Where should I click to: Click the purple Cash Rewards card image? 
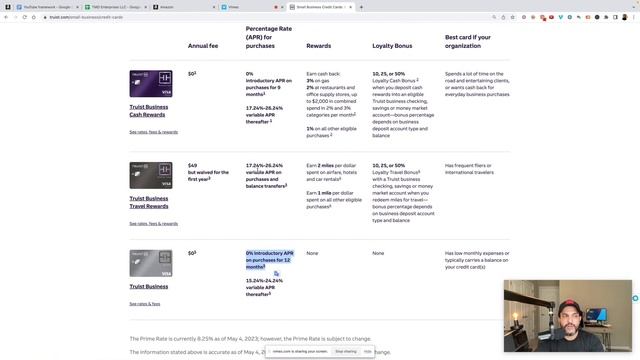(x=151, y=84)
